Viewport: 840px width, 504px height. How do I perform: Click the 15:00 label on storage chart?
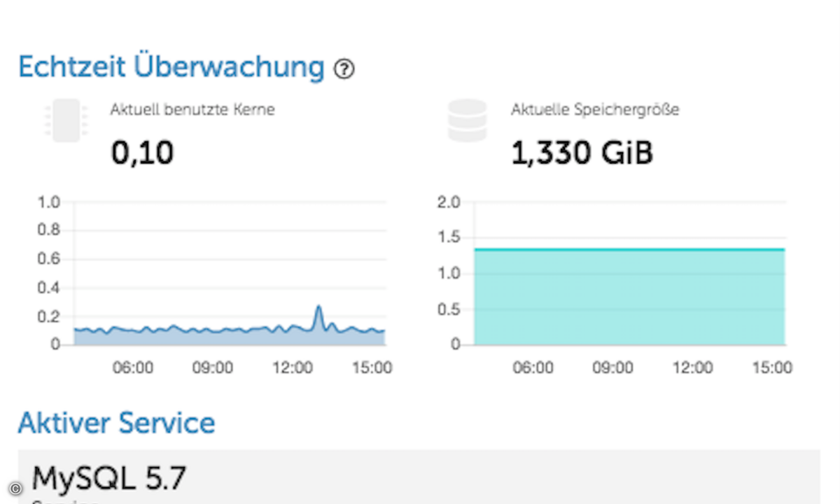(772, 367)
